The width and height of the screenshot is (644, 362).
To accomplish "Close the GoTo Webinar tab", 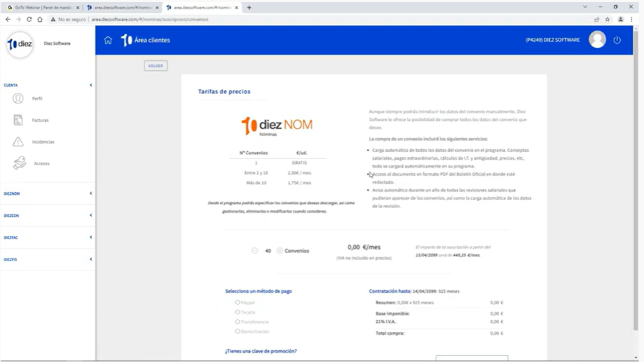I will (x=78, y=7).
